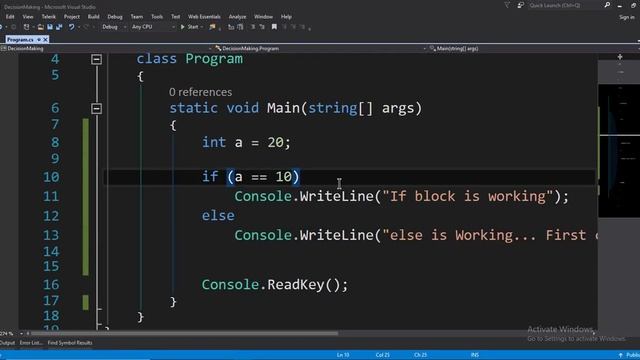
Task: Click the Find in Files toolbar icon
Action: click(x=212, y=27)
